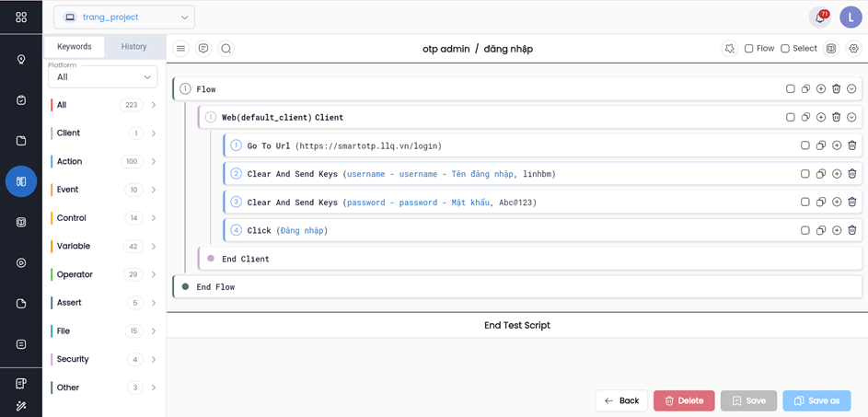Delete the Go To Url step
Viewport: 868px width, 417px height.
coord(851,145)
